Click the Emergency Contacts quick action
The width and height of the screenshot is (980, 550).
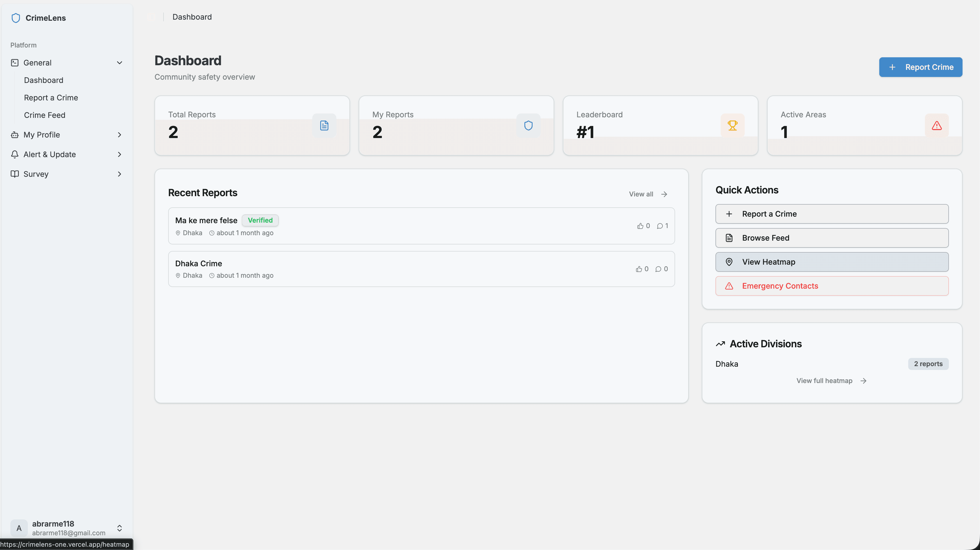click(x=831, y=286)
